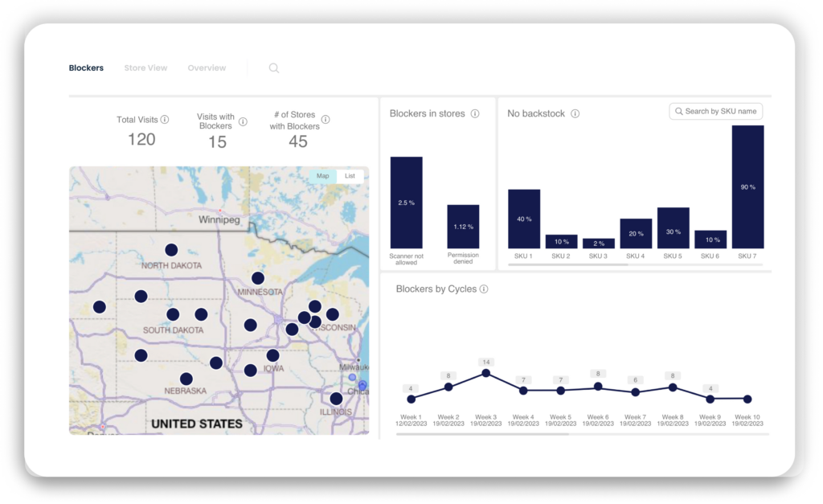
Task: Switch map panel to List view
Action: tap(350, 176)
